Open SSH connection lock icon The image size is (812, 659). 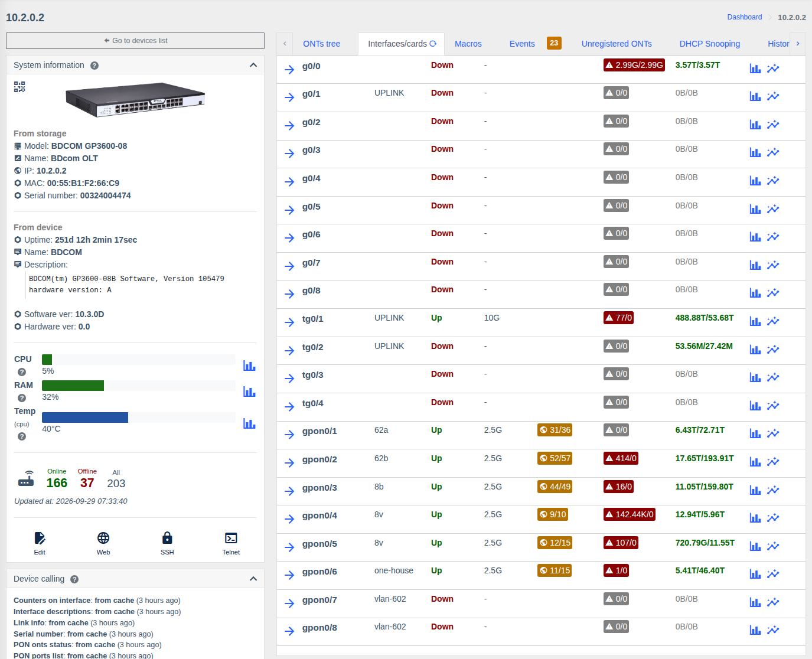click(167, 538)
